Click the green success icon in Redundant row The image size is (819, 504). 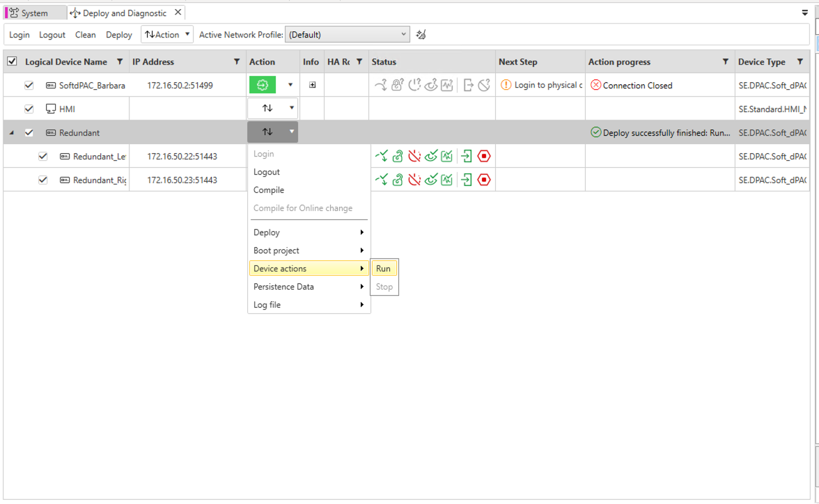(x=595, y=132)
